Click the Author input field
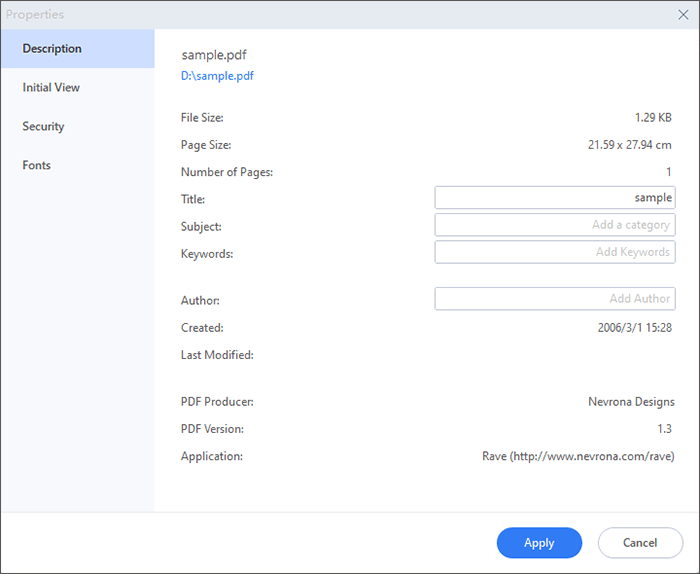This screenshot has height=574, width=700. (555, 299)
